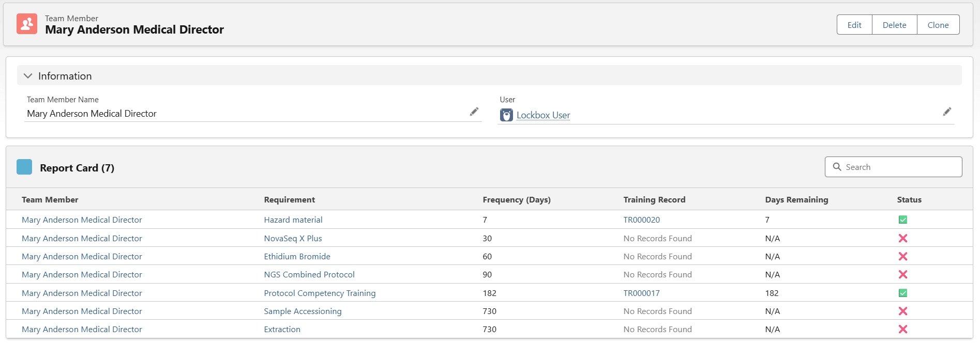Open Mary Anderson link in NGS Combined Protocol row

coord(82,274)
